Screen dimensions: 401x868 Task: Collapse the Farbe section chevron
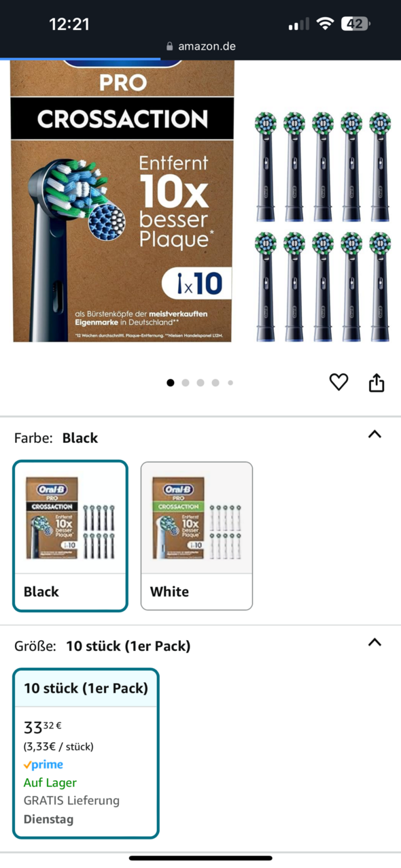click(x=374, y=434)
